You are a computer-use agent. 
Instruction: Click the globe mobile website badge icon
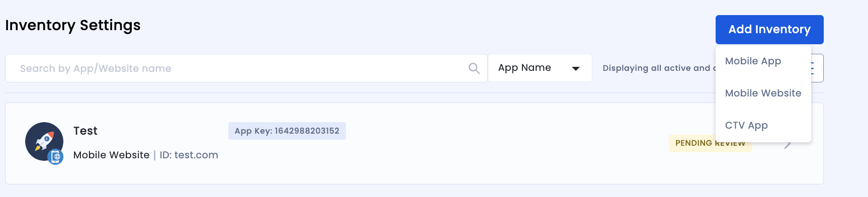pyautogui.click(x=56, y=157)
